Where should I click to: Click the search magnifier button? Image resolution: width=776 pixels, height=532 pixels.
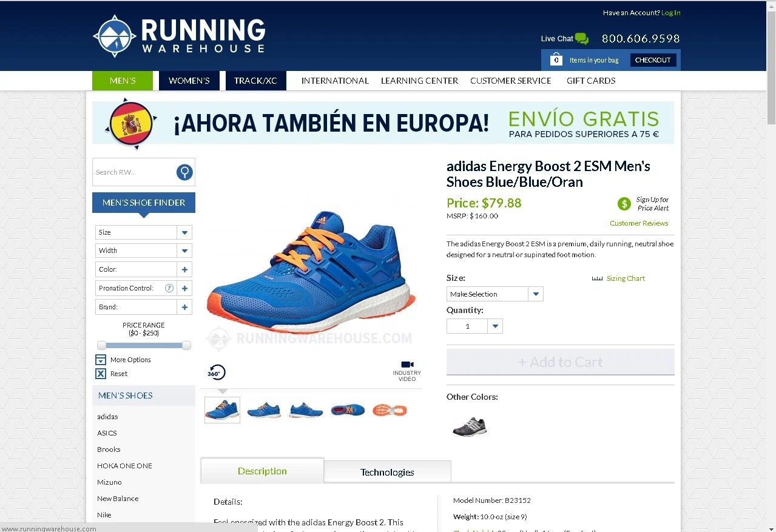pos(184,172)
